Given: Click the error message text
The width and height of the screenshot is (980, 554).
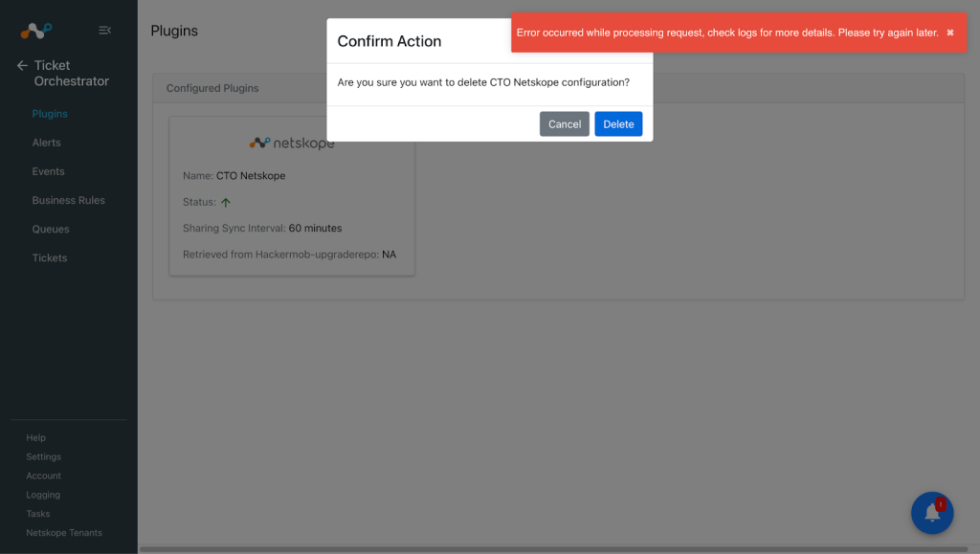Looking at the screenshot, I should [x=727, y=33].
